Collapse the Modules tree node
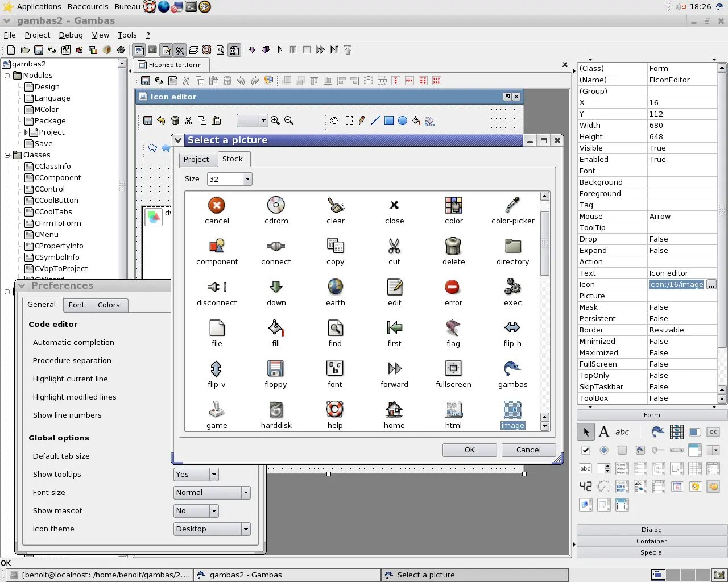The width and height of the screenshot is (728, 582). pos(7,76)
